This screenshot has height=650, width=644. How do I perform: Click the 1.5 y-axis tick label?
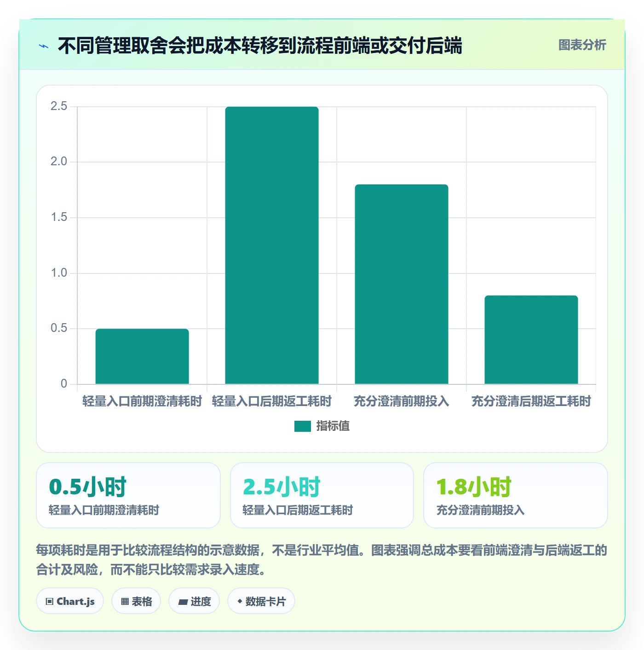59,217
